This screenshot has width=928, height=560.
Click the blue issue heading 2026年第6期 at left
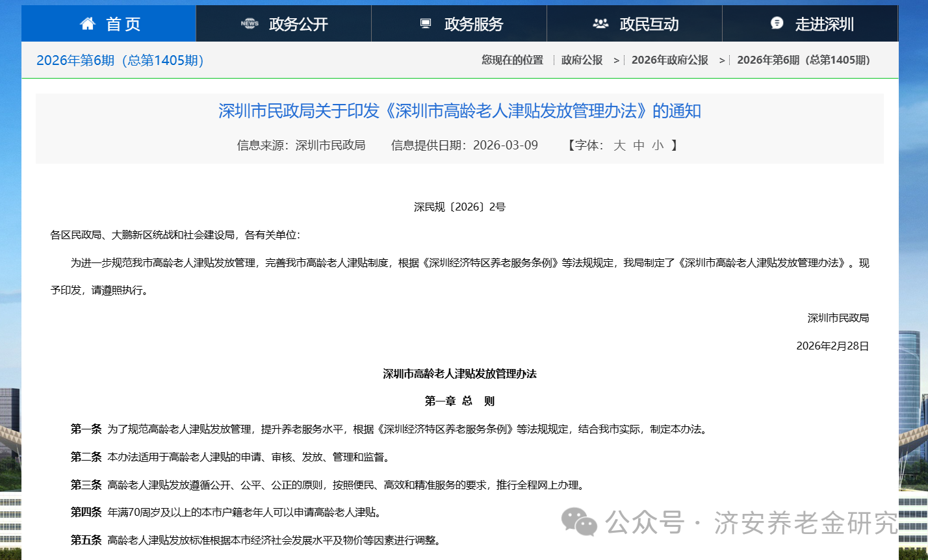click(x=120, y=60)
